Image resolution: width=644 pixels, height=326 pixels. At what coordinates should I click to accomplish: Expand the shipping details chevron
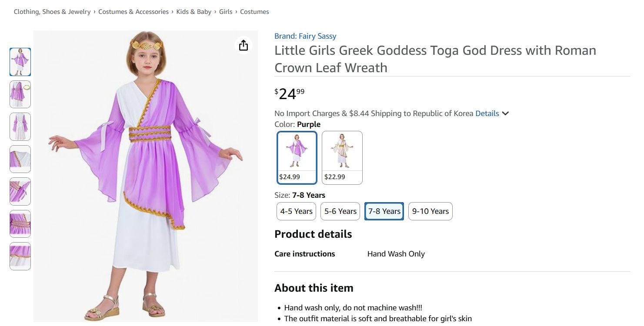tap(505, 113)
